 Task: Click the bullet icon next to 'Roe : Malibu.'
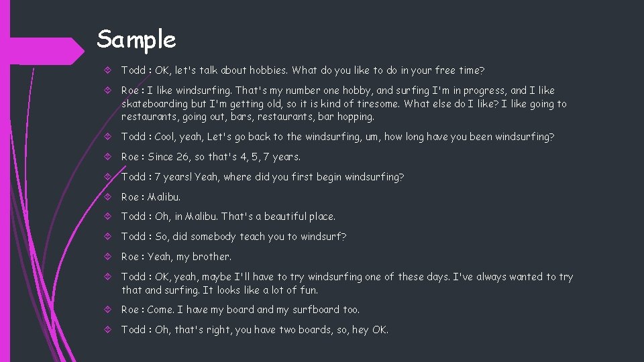coord(110,197)
